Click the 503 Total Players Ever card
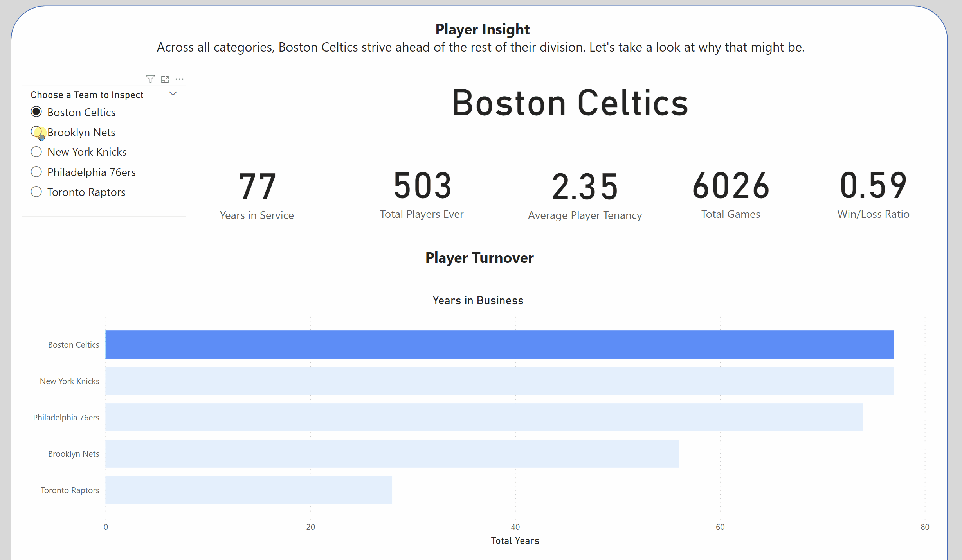962x560 pixels. pyautogui.click(x=422, y=194)
